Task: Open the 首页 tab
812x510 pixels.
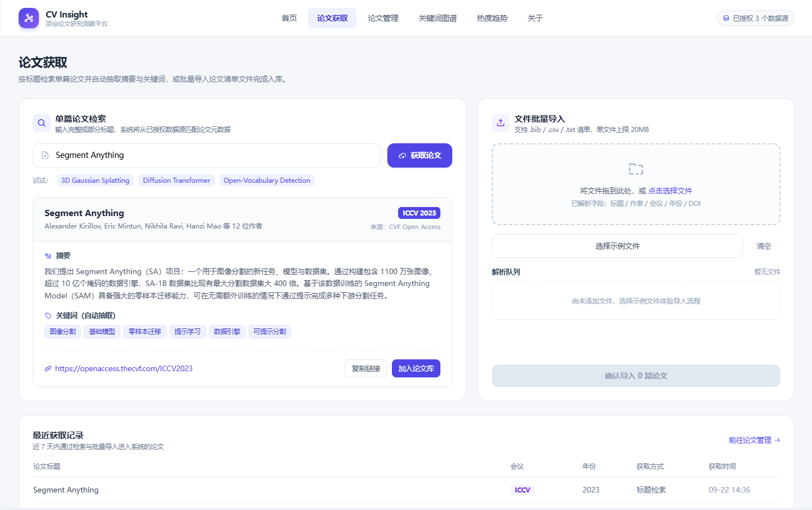Action: (x=289, y=18)
